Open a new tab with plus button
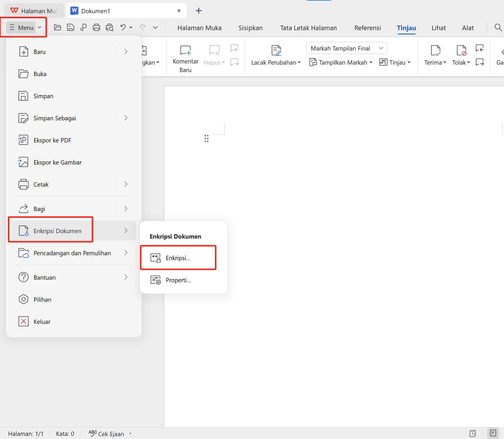The height and width of the screenshot is (439, 504). [x=198, y=11]
